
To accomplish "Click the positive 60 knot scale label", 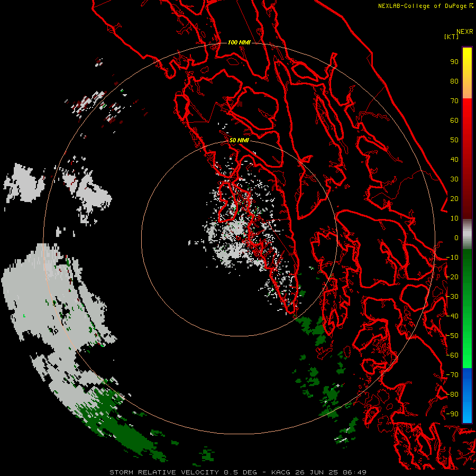I will click(x=454, y=120).
